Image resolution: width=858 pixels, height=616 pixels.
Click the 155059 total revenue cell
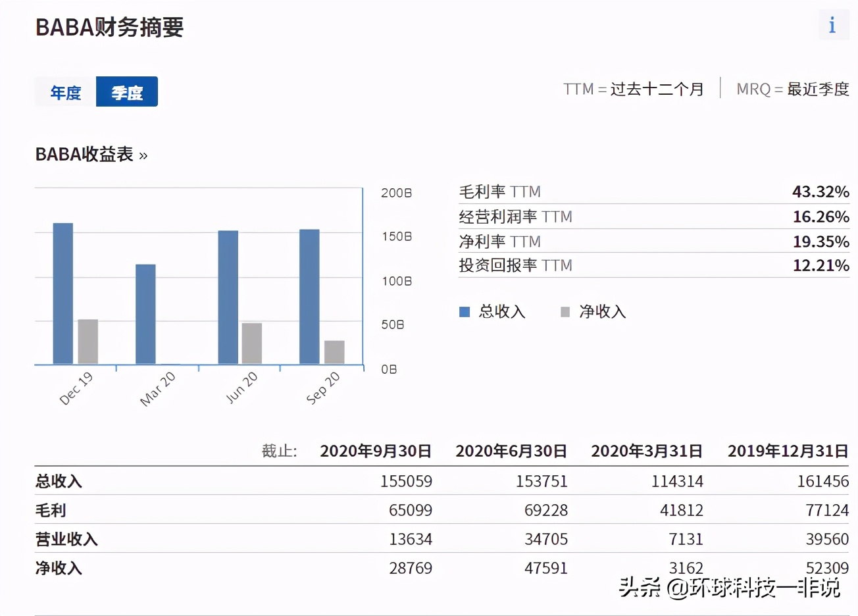click(x=406, y=481)
